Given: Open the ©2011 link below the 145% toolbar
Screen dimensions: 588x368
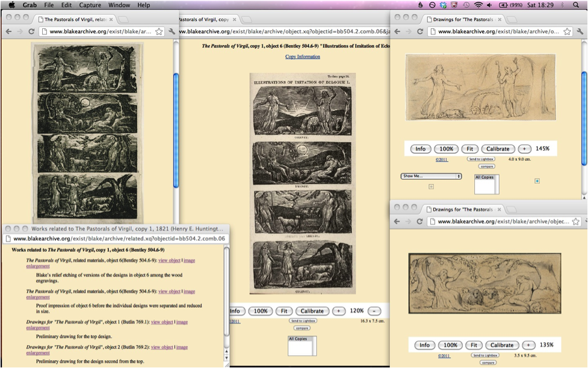Looking at the screenshot, I should 442,160.
